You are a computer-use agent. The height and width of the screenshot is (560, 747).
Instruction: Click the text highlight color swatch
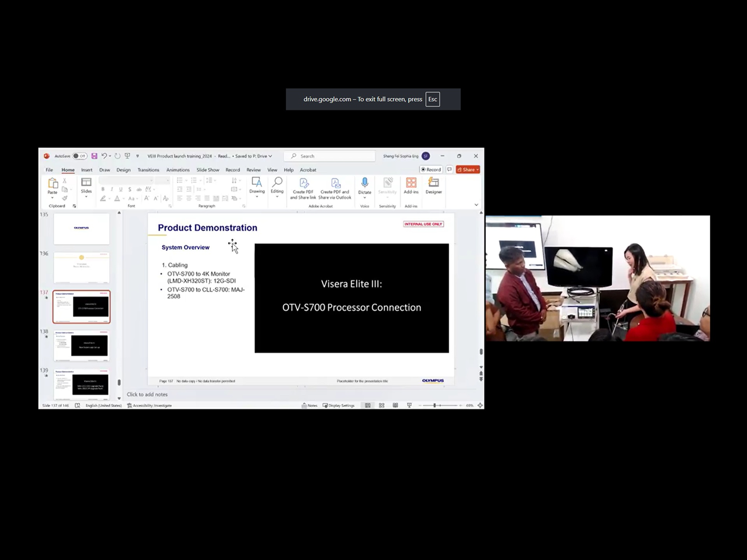coord(103,198)
